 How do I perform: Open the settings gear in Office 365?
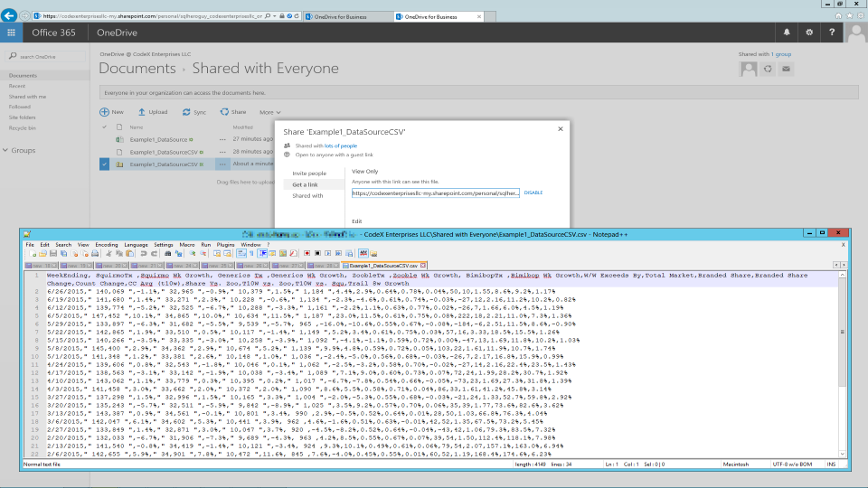(809, 33)
